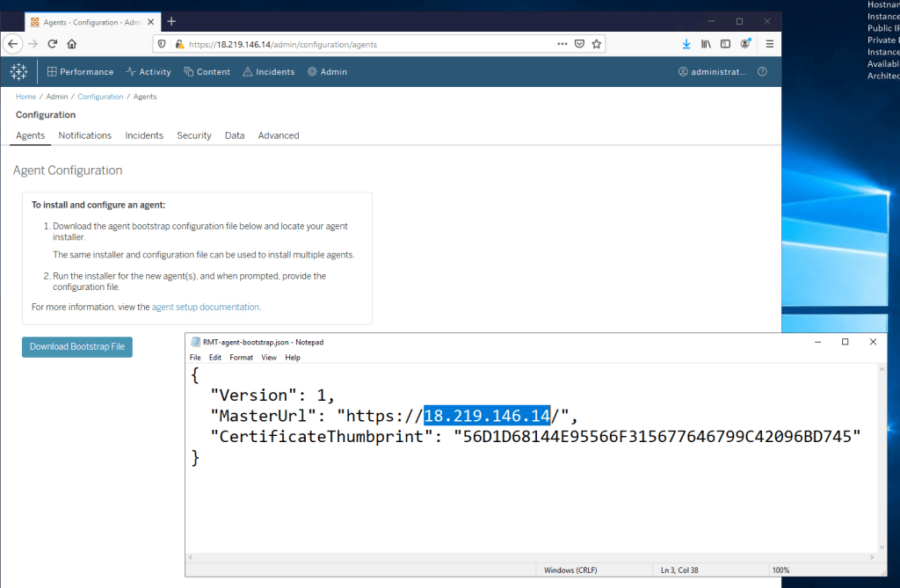The height and width of the screenshot is (588, 900).
Task: Open the Firefox hamburger menu
Action: point(770,43)
